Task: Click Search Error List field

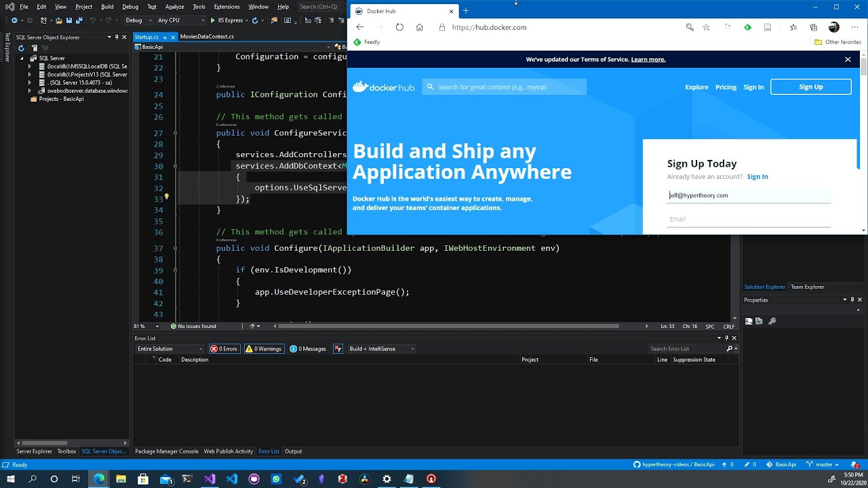Action: tap(687, 349)
